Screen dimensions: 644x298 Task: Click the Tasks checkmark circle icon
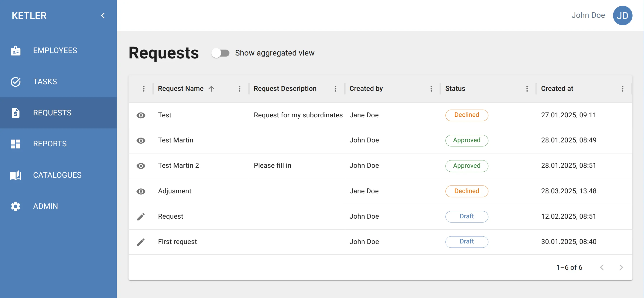(16, 82)
